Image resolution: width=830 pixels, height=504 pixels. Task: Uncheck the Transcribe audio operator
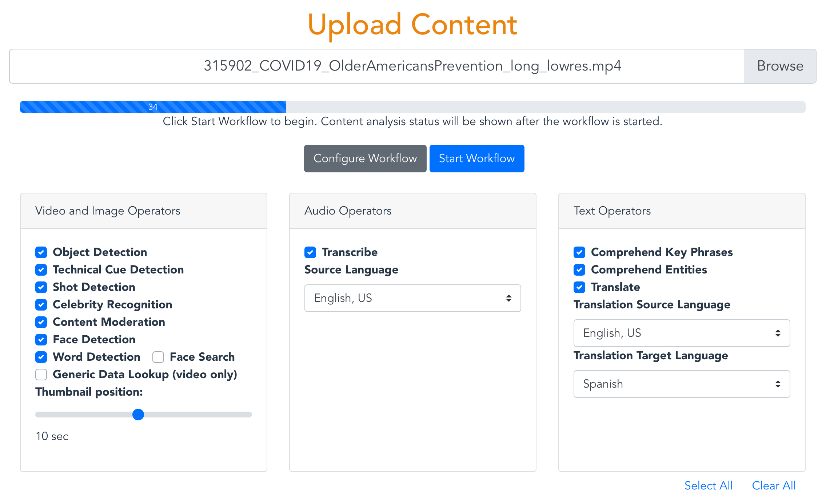point(310,252)
